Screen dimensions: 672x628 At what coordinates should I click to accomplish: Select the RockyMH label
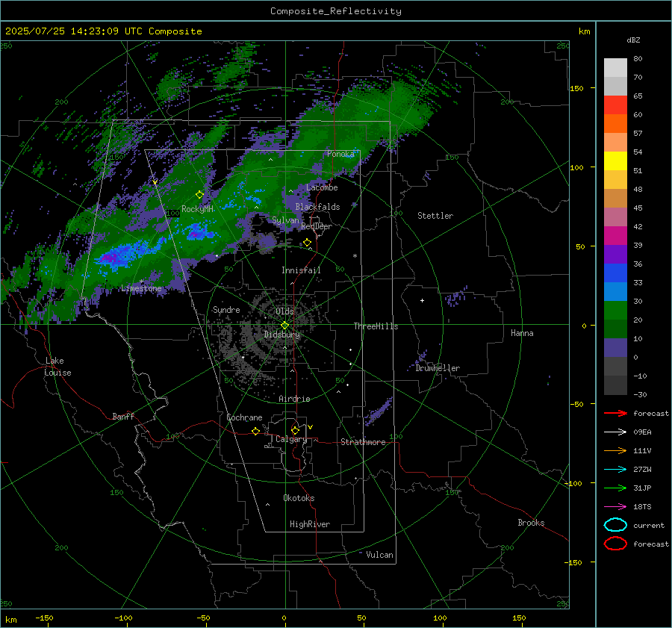click(197, 209)
